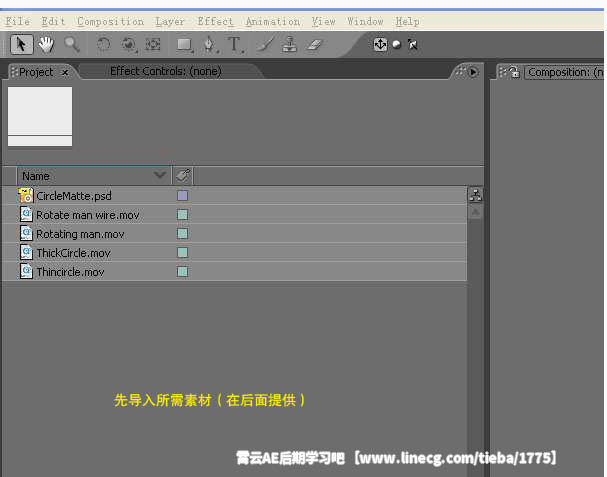Select Rotate man wire.mov item
The height and width of the screenshot is (477, 607).
pos(235,214)
